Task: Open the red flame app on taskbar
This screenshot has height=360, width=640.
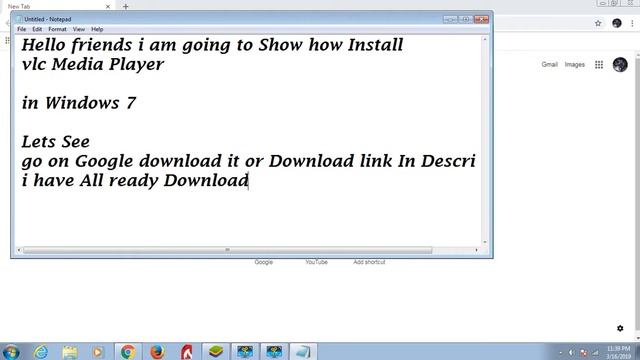Action: click(187, 352)
